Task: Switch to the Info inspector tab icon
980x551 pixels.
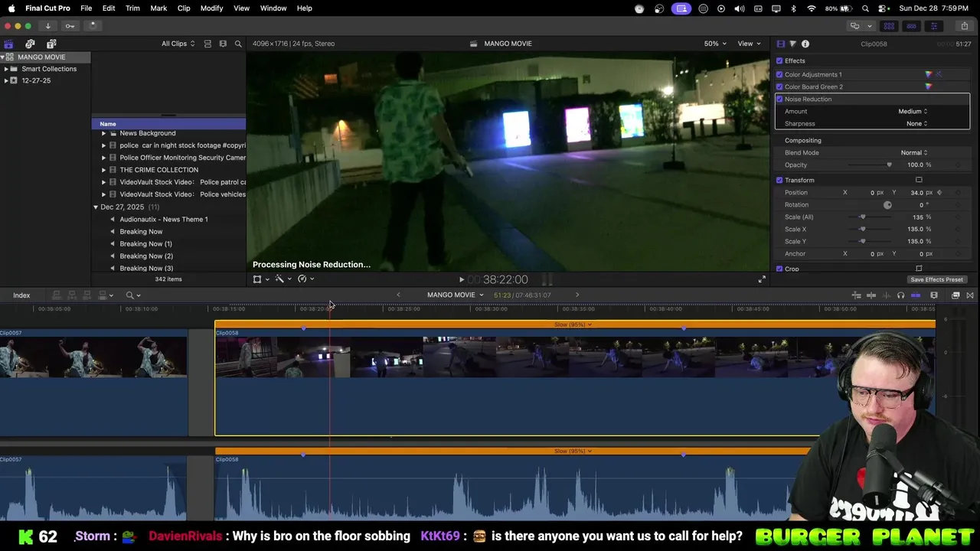Action: 805,44
